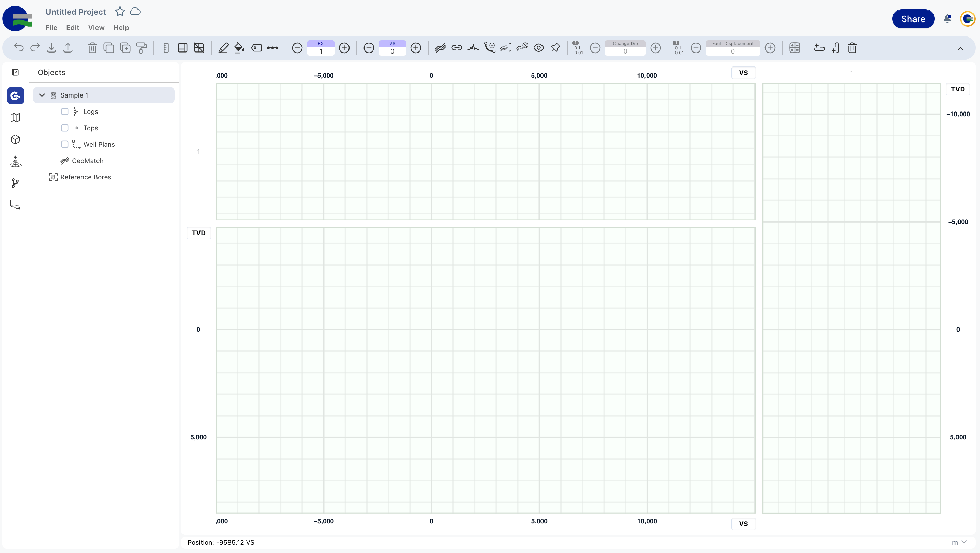Click the Share button

(913, 19)
